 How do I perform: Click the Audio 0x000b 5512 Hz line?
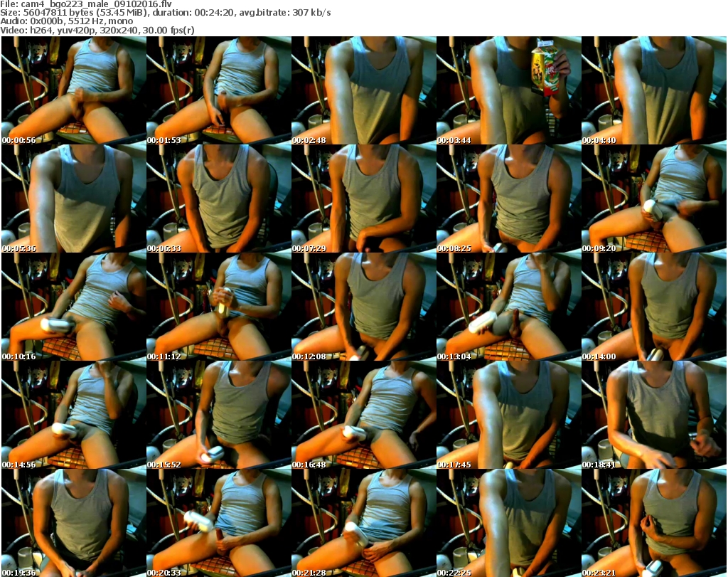pyautogui.click(x=66, y=21)
